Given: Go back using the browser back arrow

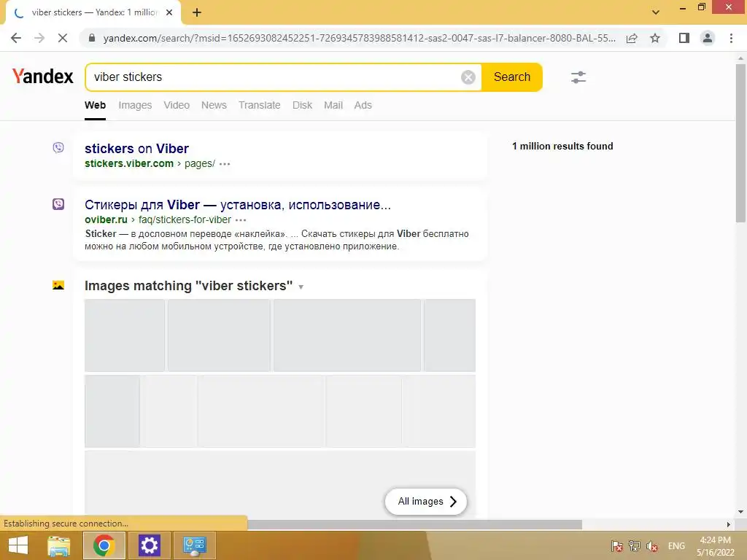Looking at the screenshot, I should 16,38.
